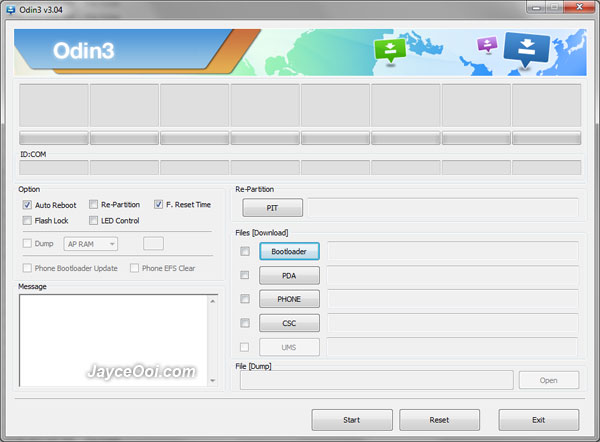The width and height of the screenshot is (600, 442).
Task: Click the Reset button
Action: click(x=439, y=420)
